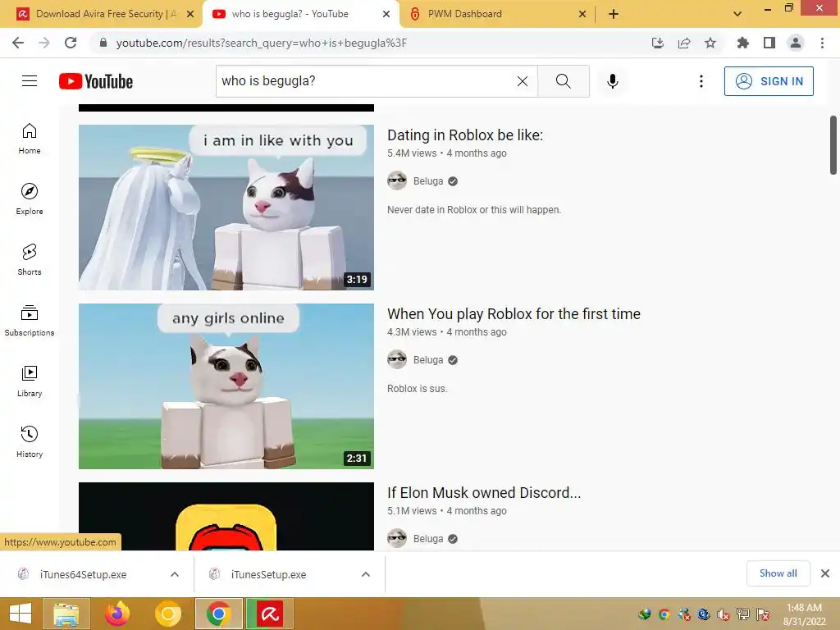The width and height of the screenshot is (840, 630).
Task: Open video titled Dating in Roblox be like:
Action: coord(465,135)
